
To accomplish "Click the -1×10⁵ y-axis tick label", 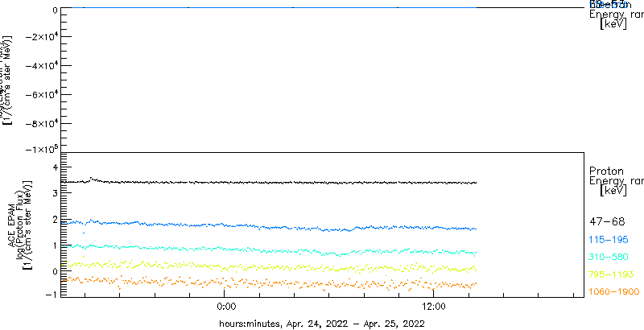I will [43, 149].
